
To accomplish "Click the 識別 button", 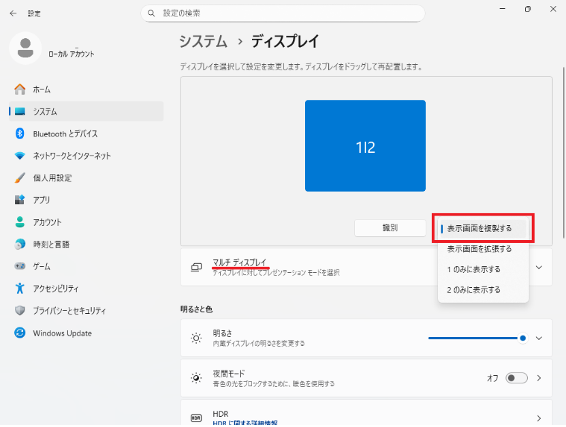I will 390,228.
